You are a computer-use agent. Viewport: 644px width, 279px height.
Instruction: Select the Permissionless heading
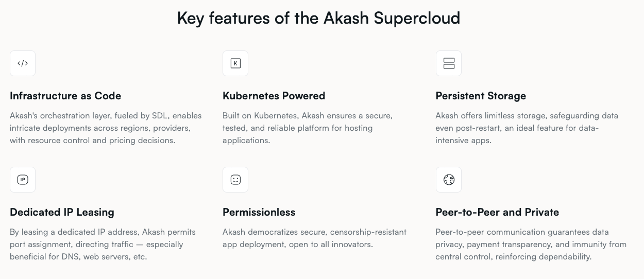(x=259, y=212)
